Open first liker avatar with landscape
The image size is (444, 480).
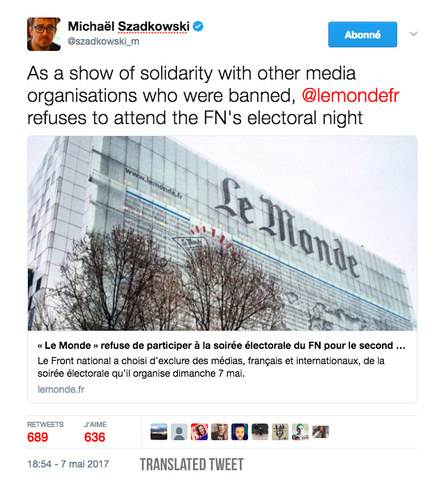tap(159, 432)
